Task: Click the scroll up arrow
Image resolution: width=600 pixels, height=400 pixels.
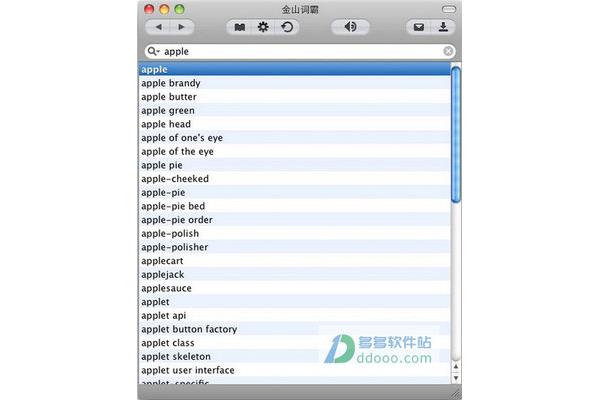Action: pyautogui.click(x=456, y=366)
